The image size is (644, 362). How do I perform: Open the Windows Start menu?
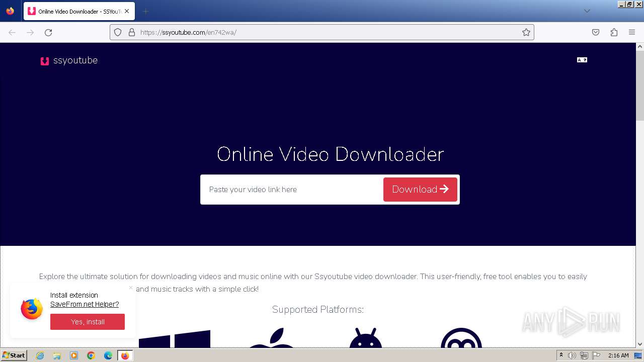tap(14, 355)
